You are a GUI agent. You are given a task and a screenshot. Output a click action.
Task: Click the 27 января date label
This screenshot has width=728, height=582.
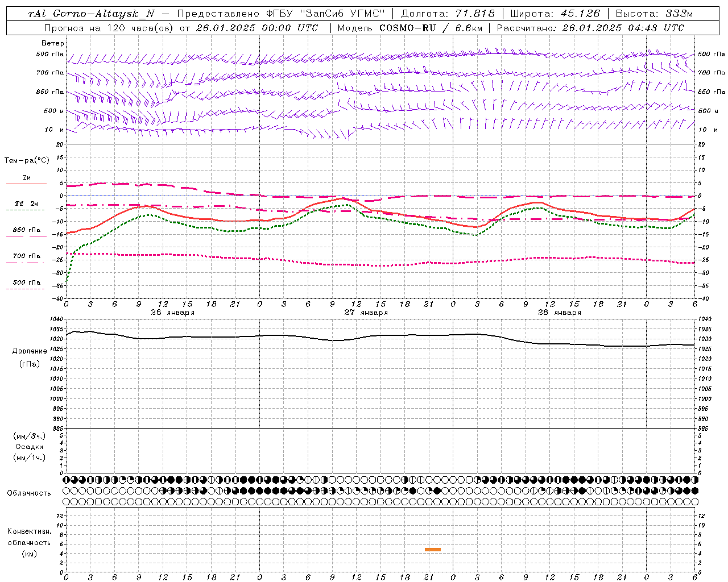(366, 313)
